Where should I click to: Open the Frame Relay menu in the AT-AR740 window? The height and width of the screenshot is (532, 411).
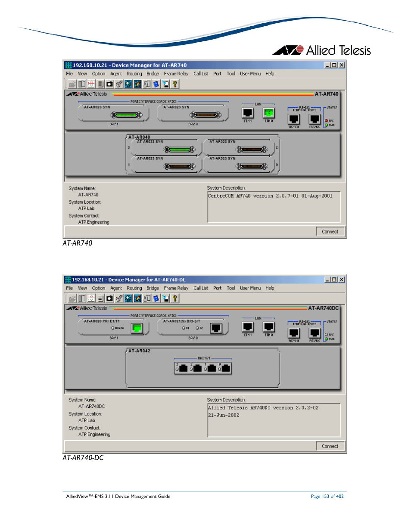pyautogui.click(x=176, y=74)
